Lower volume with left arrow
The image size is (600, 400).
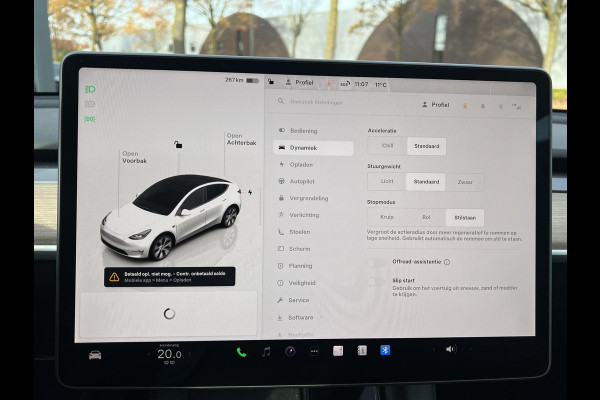tap(434, 349)
